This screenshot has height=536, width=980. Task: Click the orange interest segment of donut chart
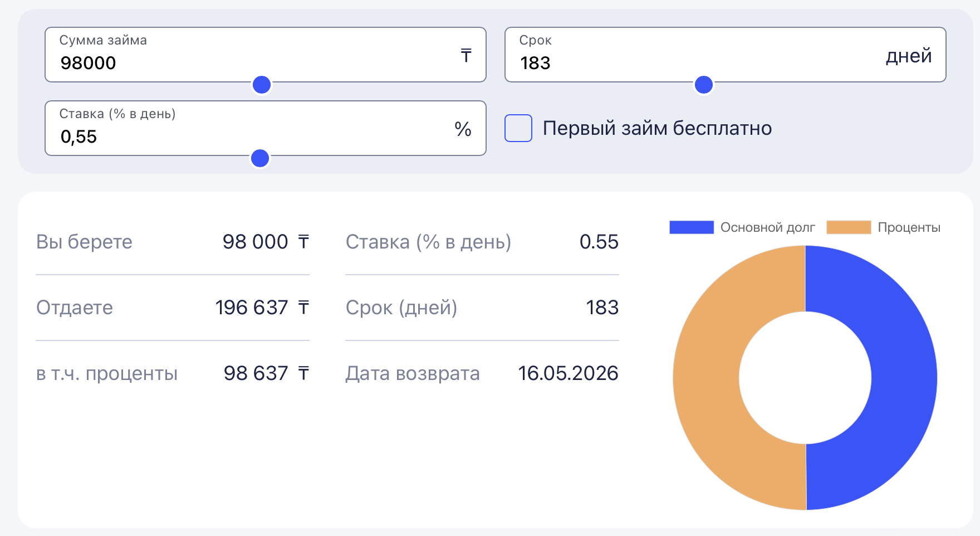click(x=706, y=378)
